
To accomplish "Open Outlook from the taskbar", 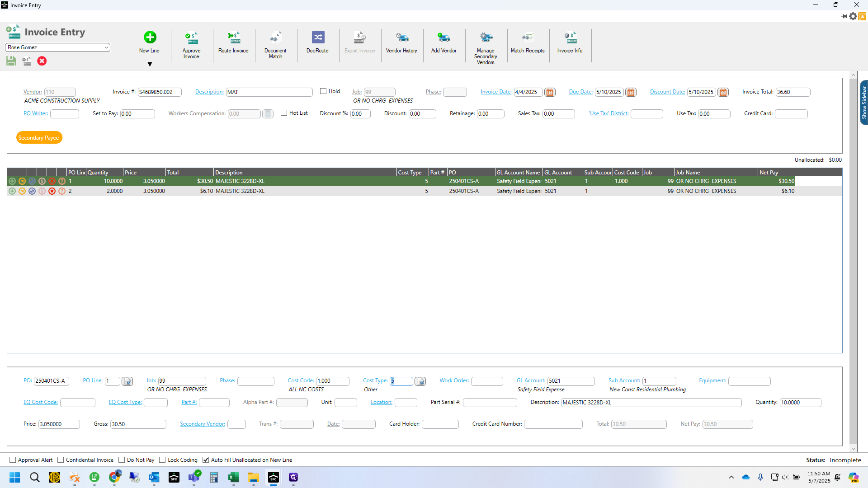I will click(x=154, y=478).
